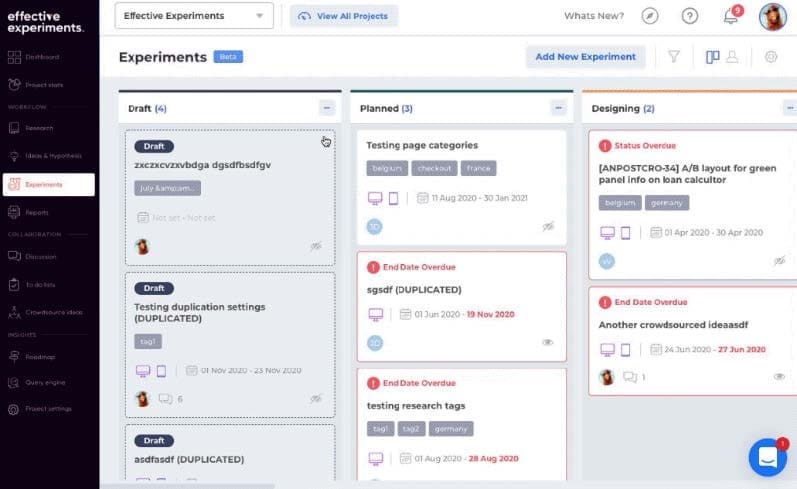
Task: Toggle visibility on zxczxcvzxvbdga card
Action: 316,247
